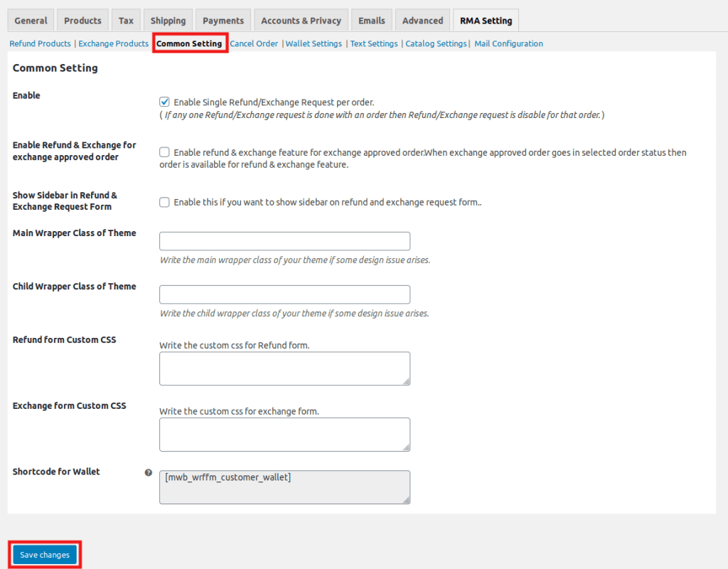Open Refund Products settings

[39, 43]
